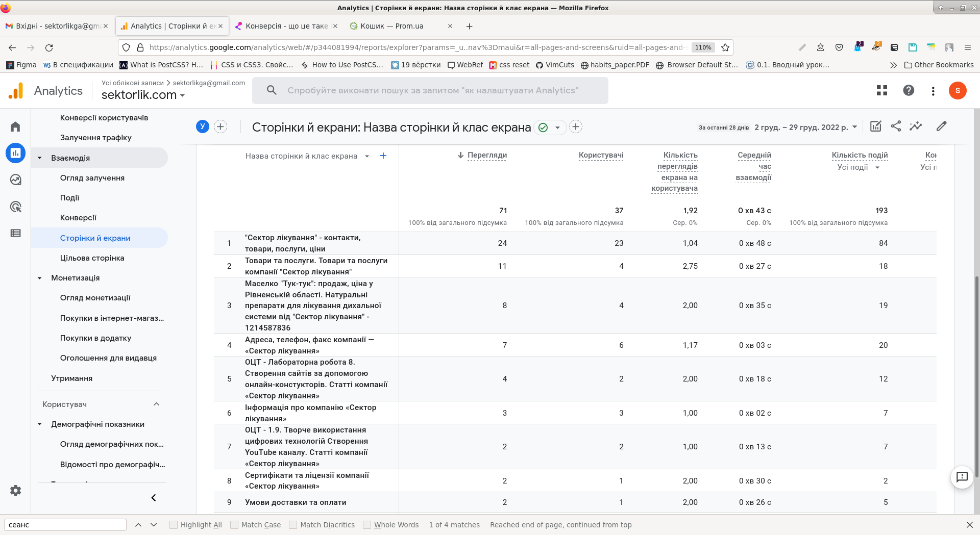Sort by the Користувачі column header
Image resolution: width=980 pixels, height=535 pixels.
tap(601, 155)
